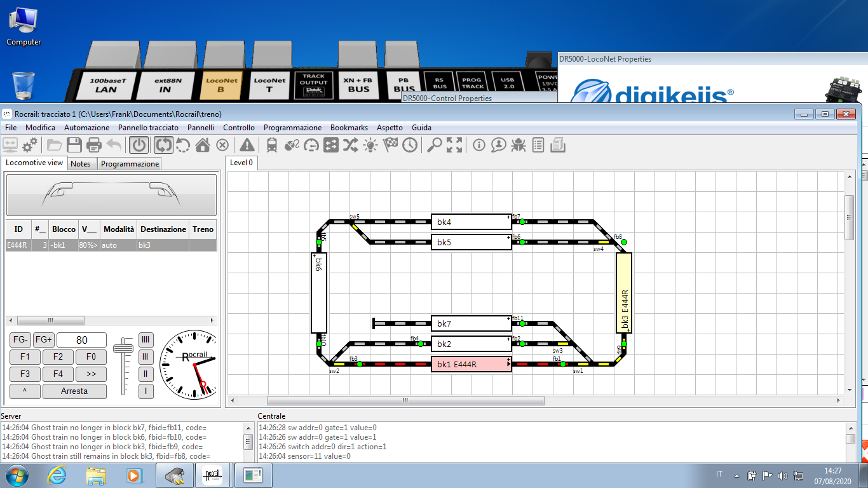Screen dimensions: 868x488
Task: Click the bug (debug trace) icon
Action: 519,145
